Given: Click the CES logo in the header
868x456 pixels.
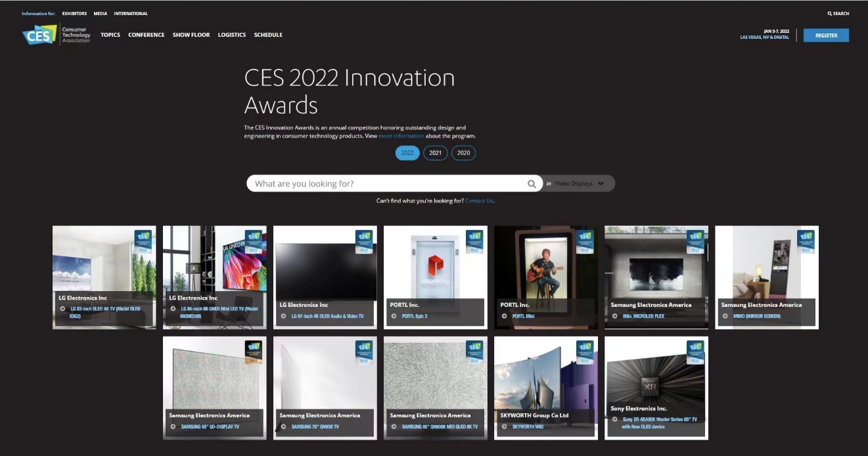Looking at the screenshot, I should pos(39,35).
